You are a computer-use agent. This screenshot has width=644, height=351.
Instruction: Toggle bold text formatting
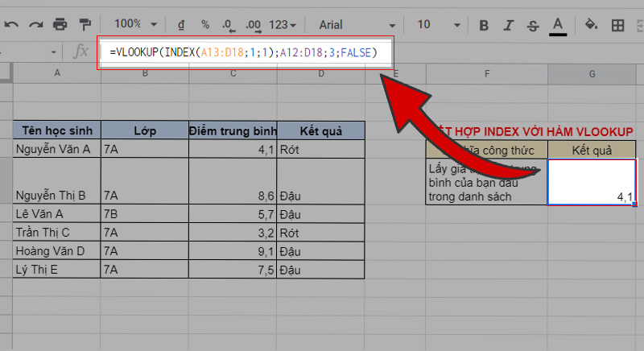483,25
